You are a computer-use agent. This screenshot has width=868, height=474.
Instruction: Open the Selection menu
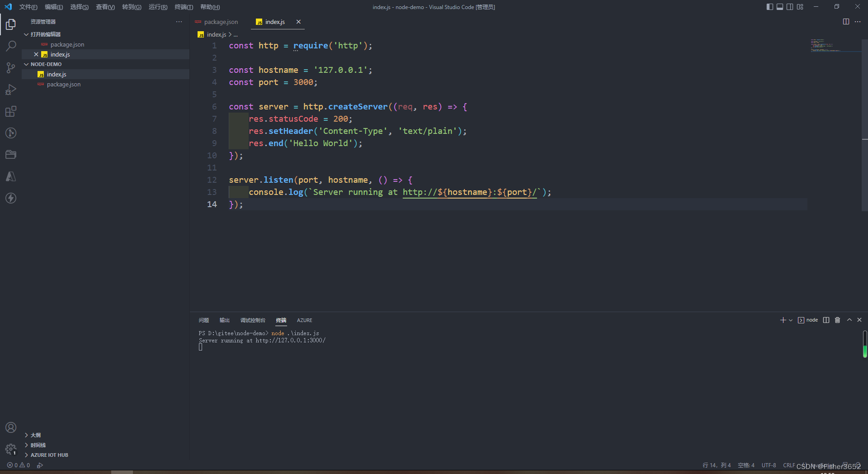pos(79,7)
